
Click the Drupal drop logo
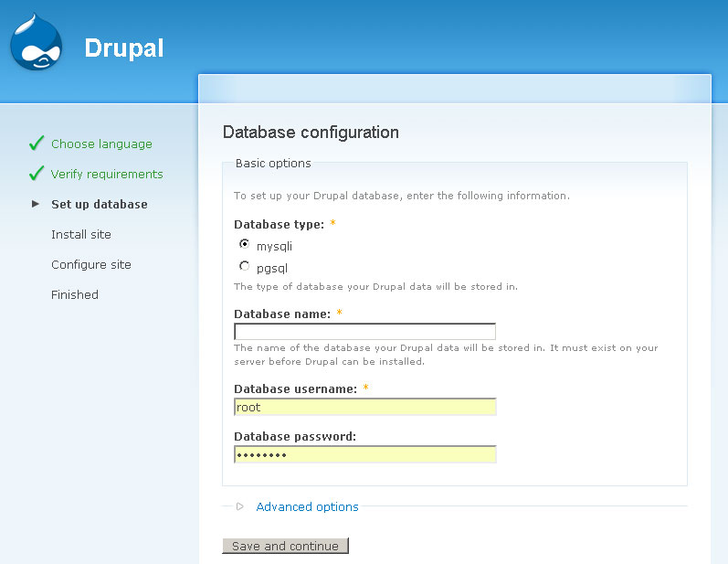coord(37,43)
